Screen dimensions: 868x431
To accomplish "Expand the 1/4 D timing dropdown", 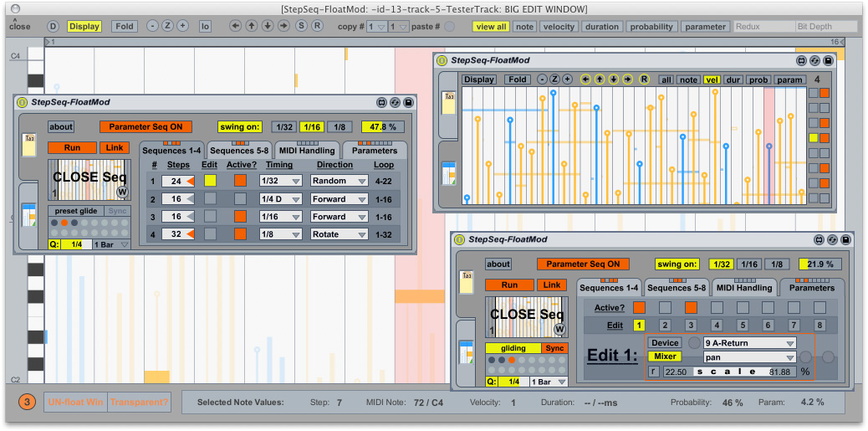I will (x=280, y=198).
